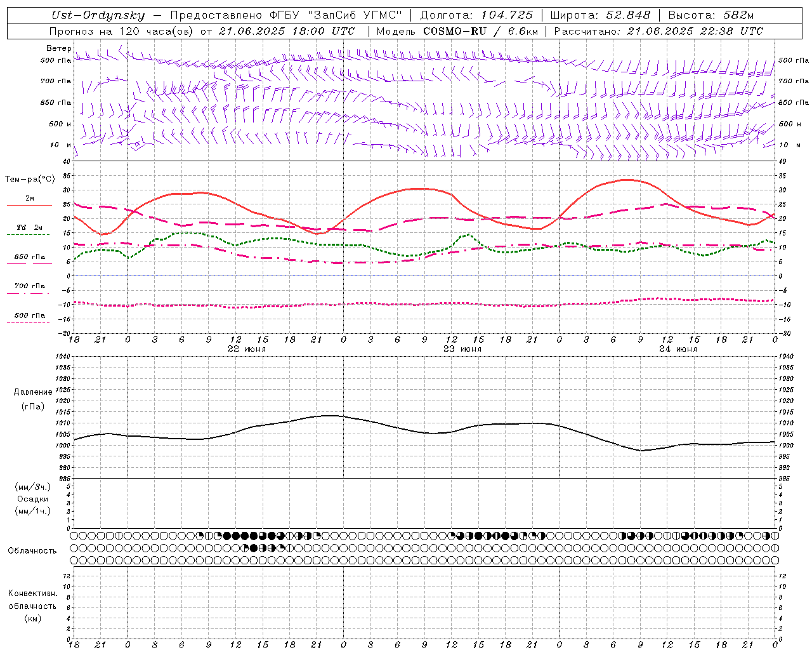Click the Ветер wind panel label

pyautogui.click(x=58, y=48)
